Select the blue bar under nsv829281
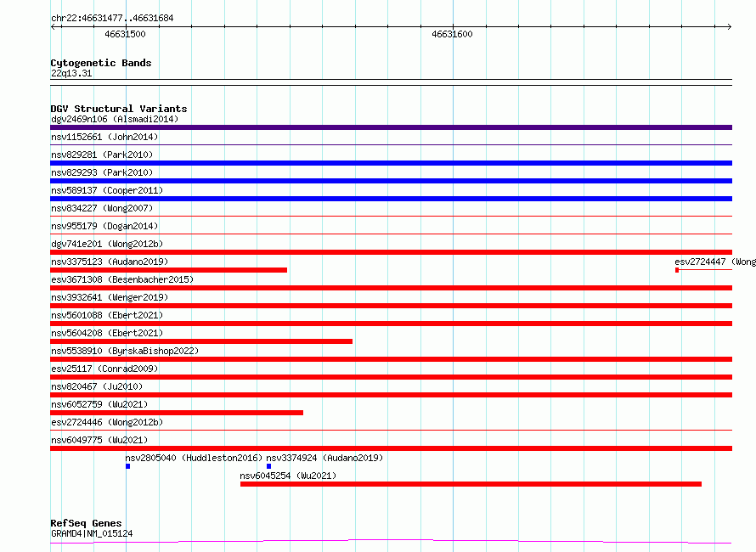The height and width of the screenshot is (552, 756). (391, 163)
